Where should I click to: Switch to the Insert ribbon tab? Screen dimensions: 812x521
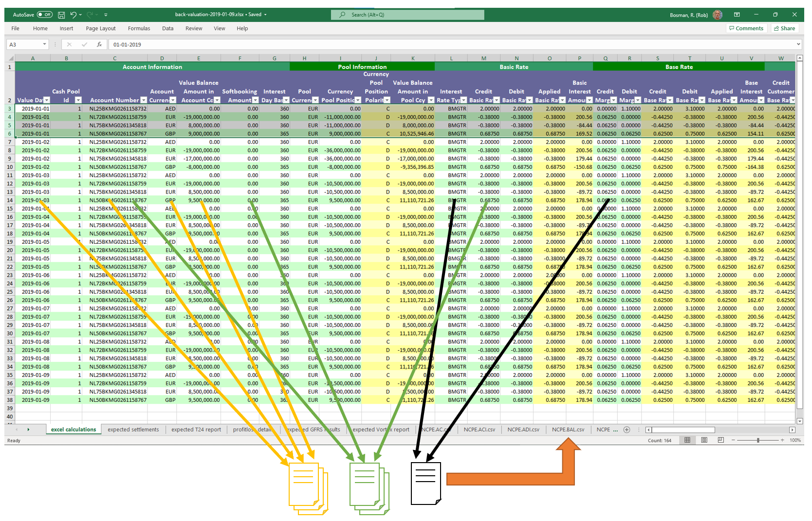pos(67,28)
